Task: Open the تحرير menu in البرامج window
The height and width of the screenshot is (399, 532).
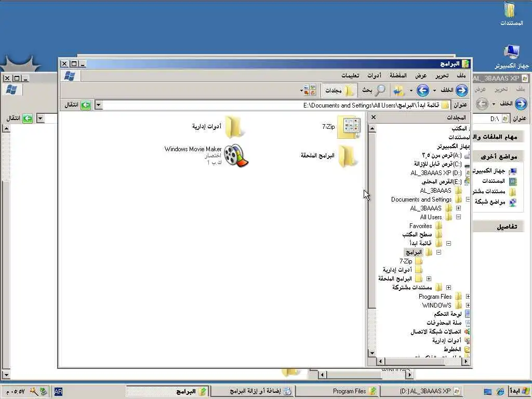Action: click(442, 75)
